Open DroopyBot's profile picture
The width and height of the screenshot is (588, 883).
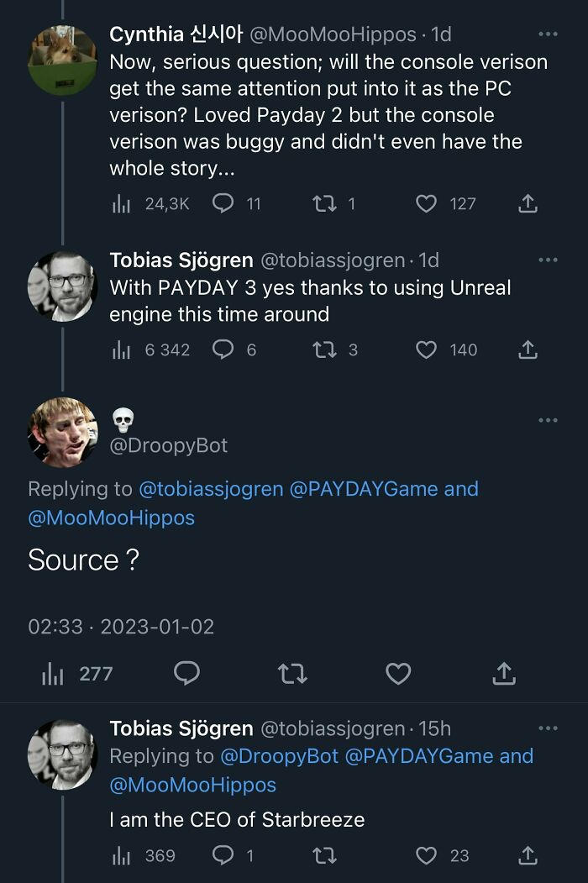[63, 432]
